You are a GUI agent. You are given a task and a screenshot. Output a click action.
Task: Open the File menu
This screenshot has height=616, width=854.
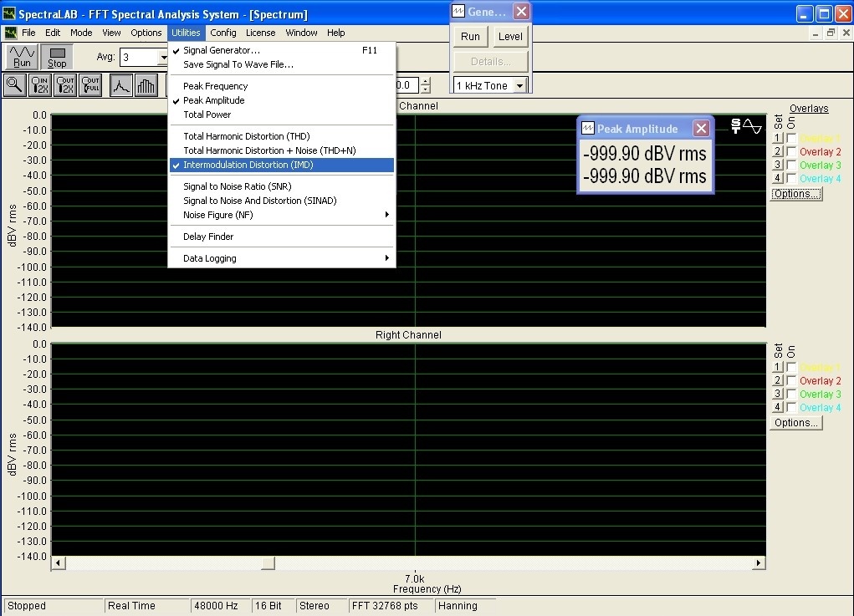28,33
